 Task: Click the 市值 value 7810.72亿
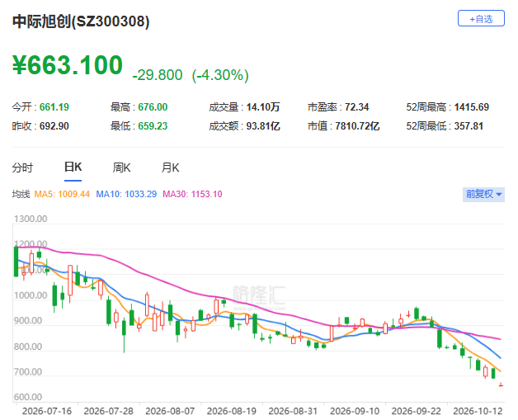point(357,126)
